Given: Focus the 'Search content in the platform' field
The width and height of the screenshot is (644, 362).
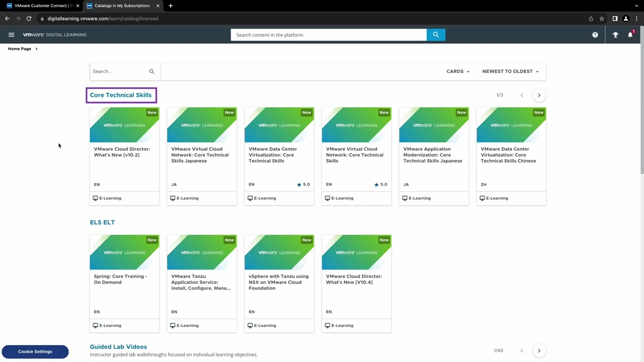Looking at the screenshot, I should (329, 35).
